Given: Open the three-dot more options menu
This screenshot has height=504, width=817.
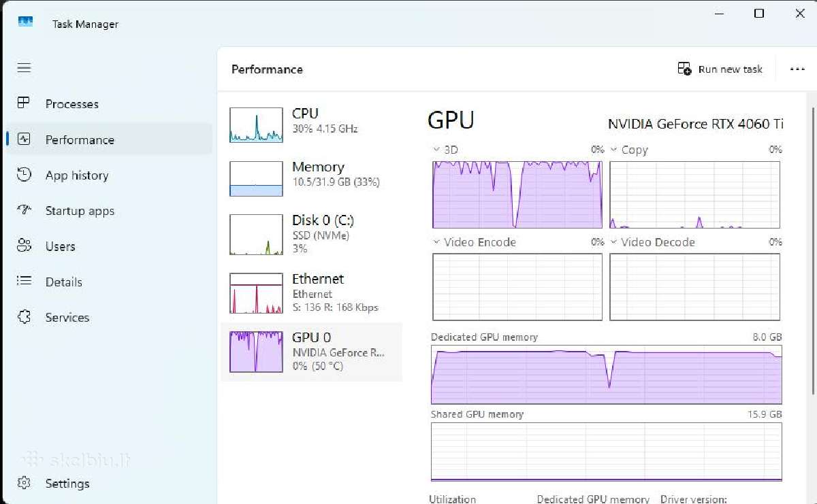Looking at the screenshot, I should click(x=797, y=69).
